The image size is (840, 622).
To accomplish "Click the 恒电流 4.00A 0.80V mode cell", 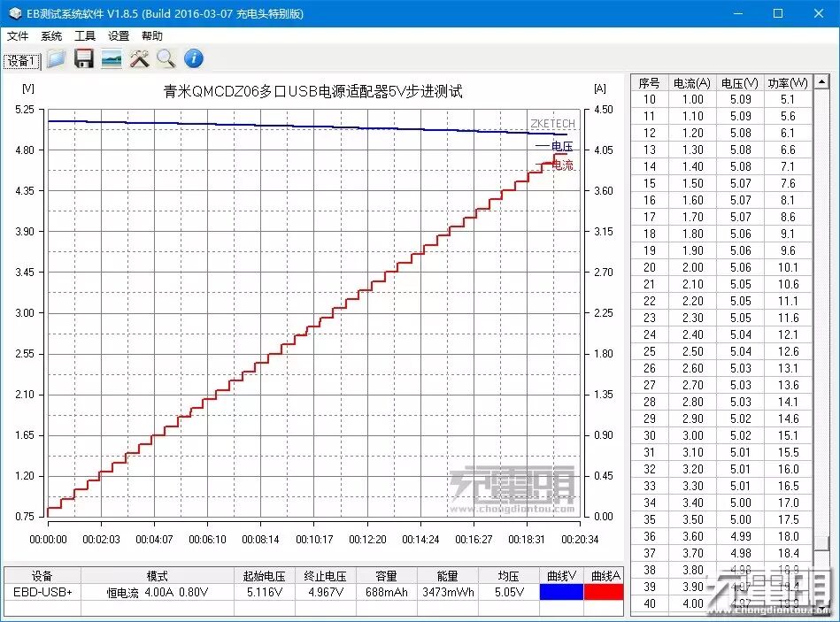I will point(158,592).
